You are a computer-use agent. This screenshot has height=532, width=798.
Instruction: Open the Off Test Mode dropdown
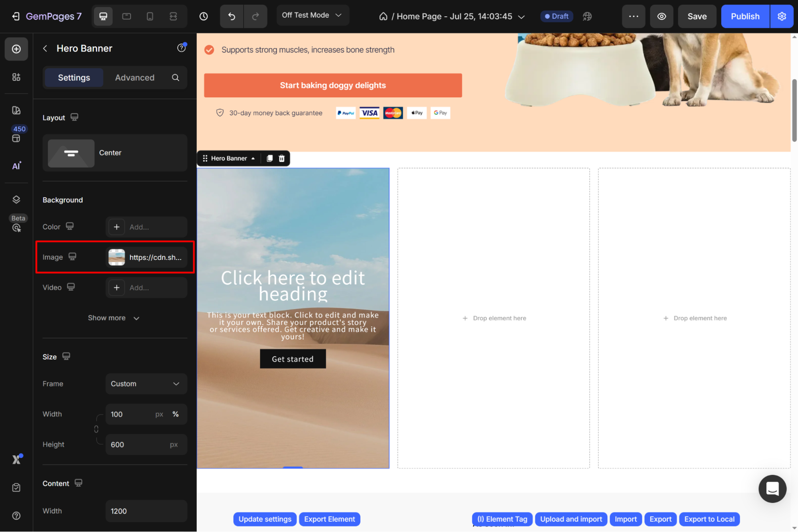pos(312,15)
